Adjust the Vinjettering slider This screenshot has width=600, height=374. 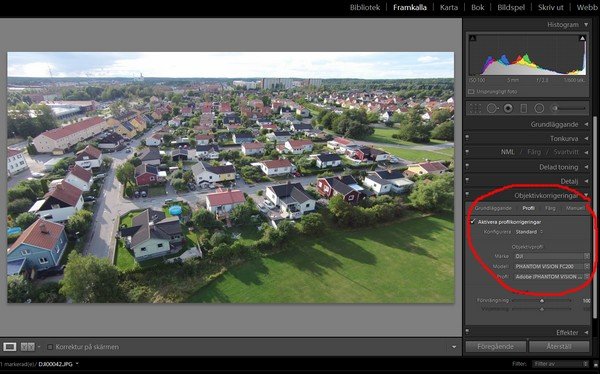[x=542, y=309]
